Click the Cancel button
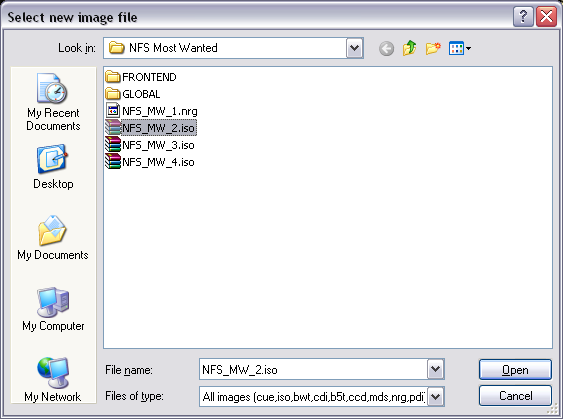 [515, 396]
